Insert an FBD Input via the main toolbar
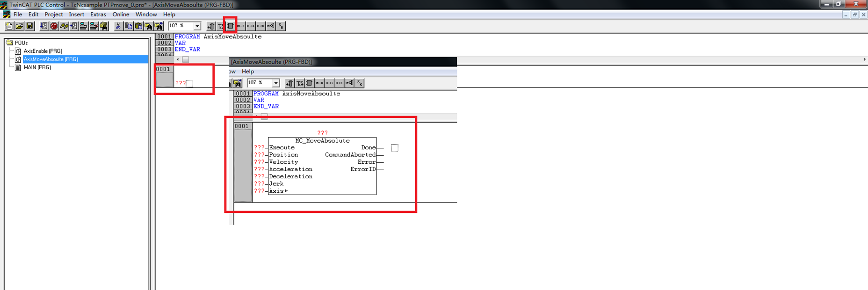 click(x=210, y=26)
